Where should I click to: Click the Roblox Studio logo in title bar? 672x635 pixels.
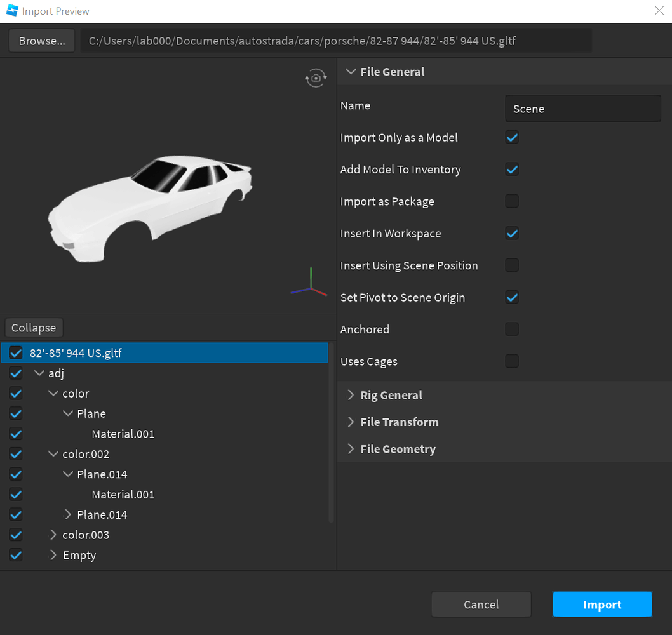tap(11, 11)
